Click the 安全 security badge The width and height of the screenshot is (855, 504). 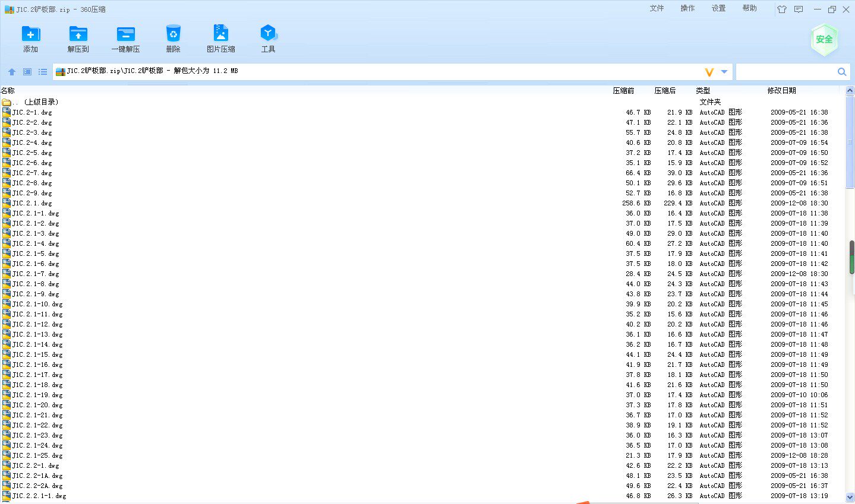[824, 40]
